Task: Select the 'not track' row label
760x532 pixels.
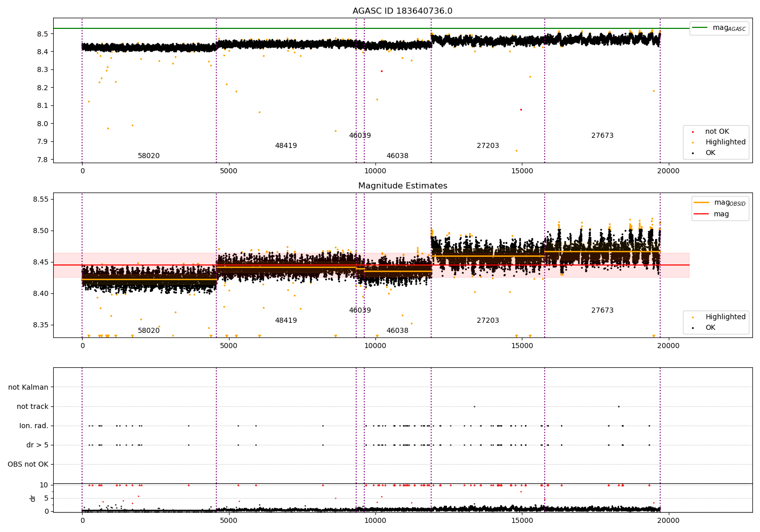Action: tap(32, 407)
